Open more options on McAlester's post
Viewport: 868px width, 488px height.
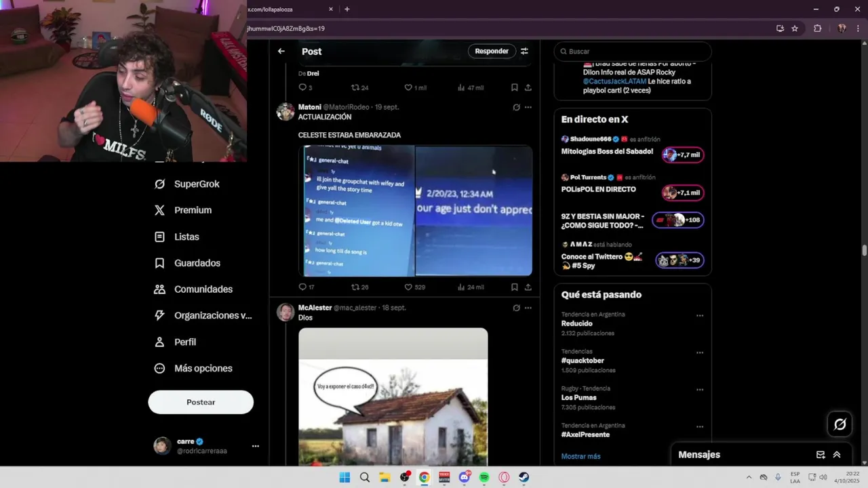[x=528, y=308]
